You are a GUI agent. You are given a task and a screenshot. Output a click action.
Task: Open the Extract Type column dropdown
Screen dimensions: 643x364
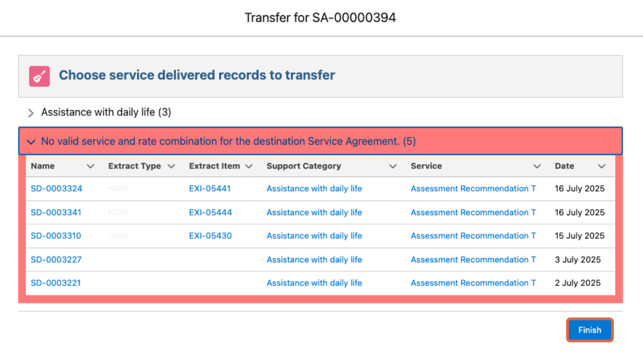coord(171,166)
